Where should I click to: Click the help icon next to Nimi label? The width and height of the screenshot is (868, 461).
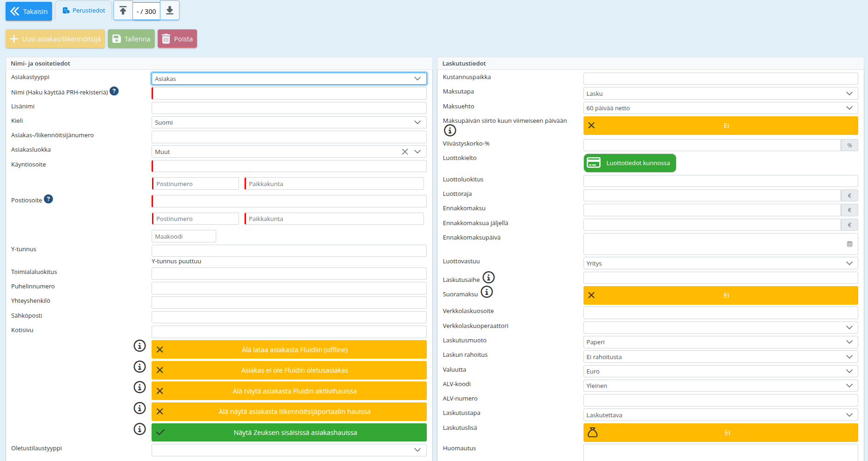pyautogui.click(x=114, y=91)
